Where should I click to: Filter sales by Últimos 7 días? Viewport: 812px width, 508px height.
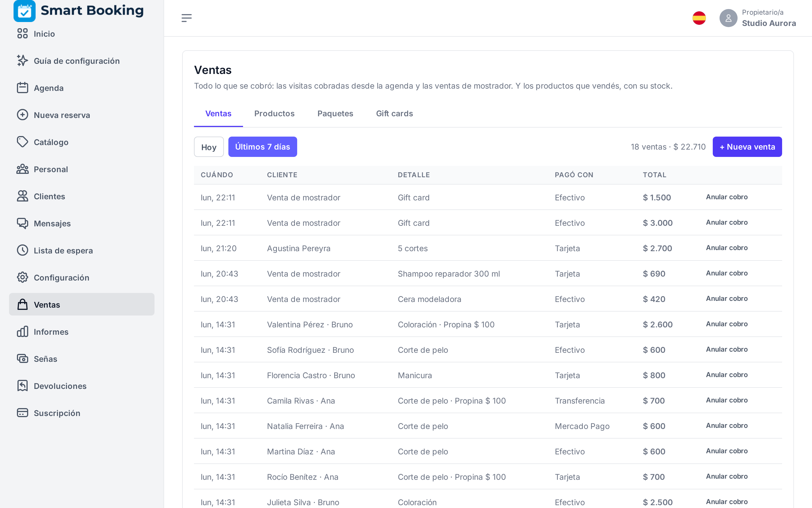click(262, 147)
